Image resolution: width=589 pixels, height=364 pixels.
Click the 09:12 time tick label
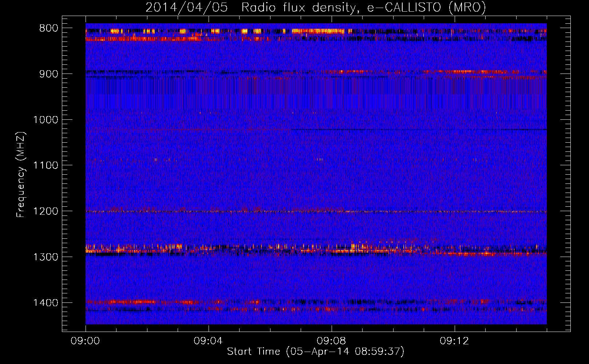[x=455, y=341]
